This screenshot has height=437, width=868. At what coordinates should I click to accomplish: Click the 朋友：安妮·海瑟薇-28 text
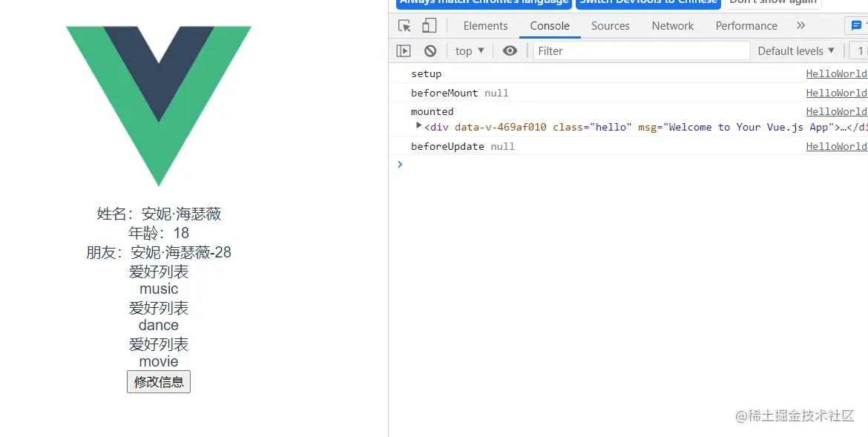159,252
